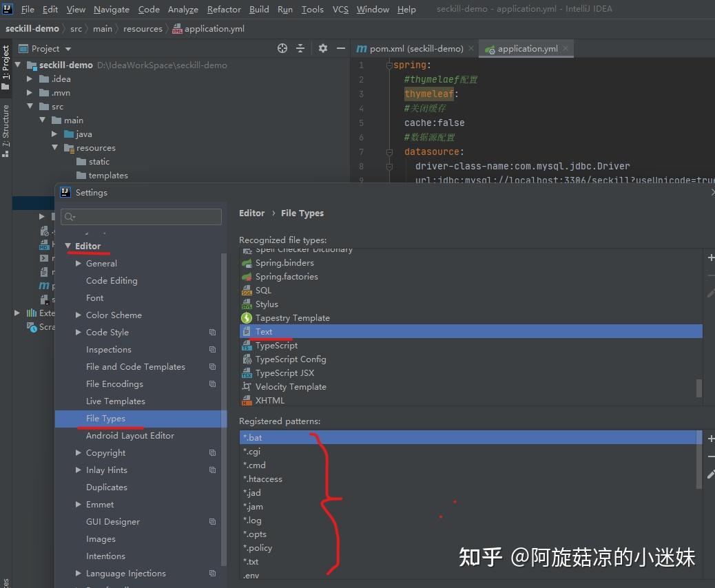Click the magnifier icon in Settings search
715x588 pixels.
[70, 216]
